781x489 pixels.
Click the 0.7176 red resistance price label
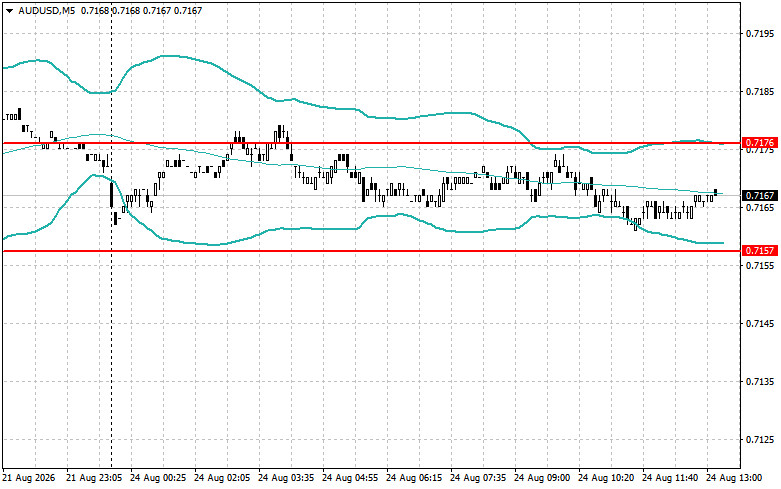tap(760, 143)
